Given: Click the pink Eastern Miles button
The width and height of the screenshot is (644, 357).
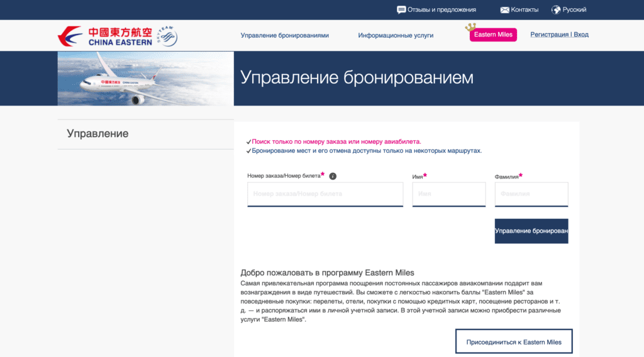Looking at the screenshot, I should click(493, 35).
